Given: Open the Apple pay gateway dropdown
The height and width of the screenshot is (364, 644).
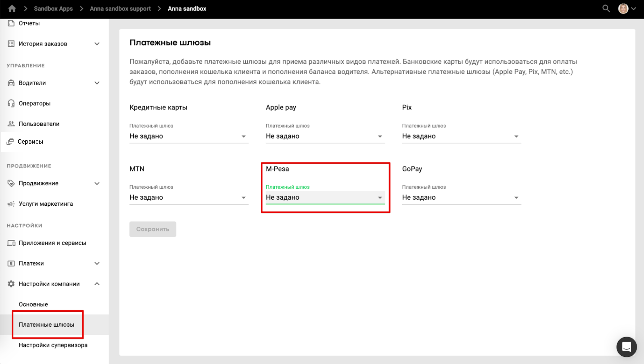Looking at the screenshot, I should tap(325, 136).
